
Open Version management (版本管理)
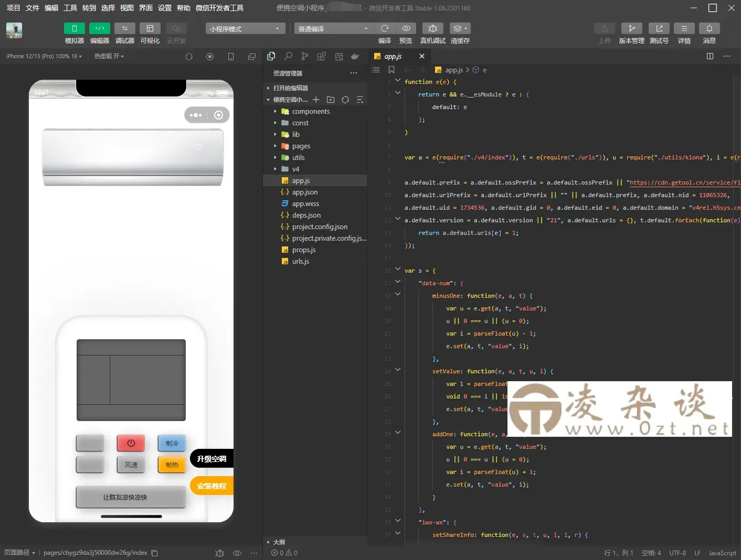631,28
